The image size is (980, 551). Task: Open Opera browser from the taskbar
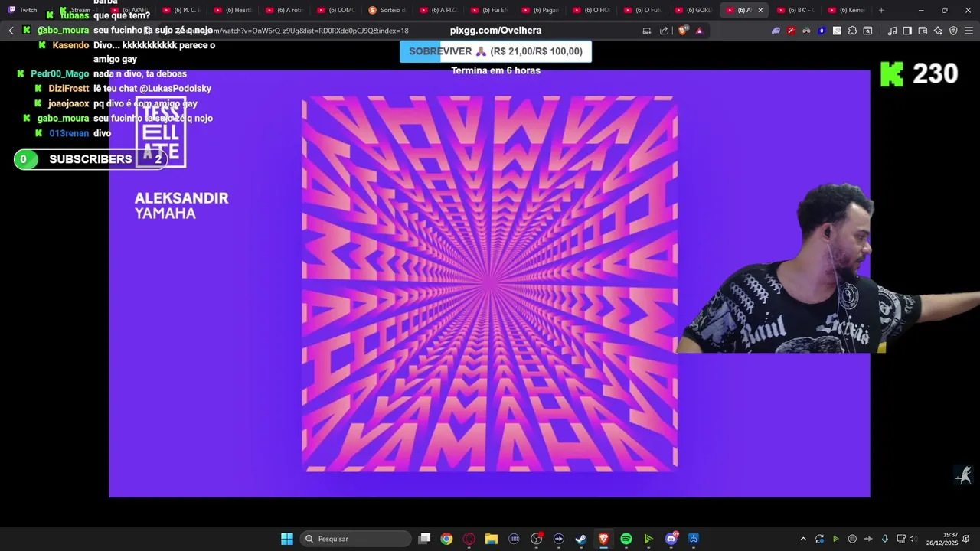[469, 539]
